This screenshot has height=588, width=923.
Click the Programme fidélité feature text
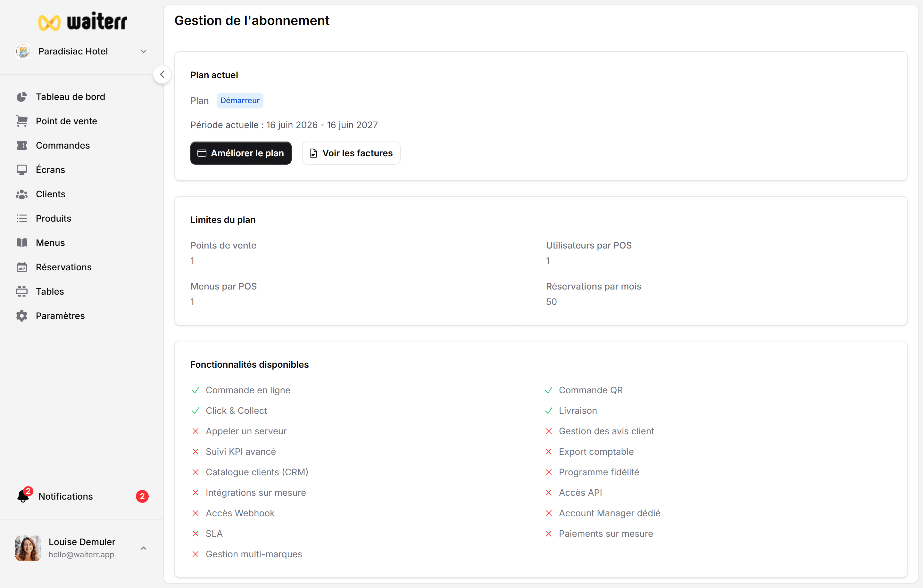click(x=599, y=472)
